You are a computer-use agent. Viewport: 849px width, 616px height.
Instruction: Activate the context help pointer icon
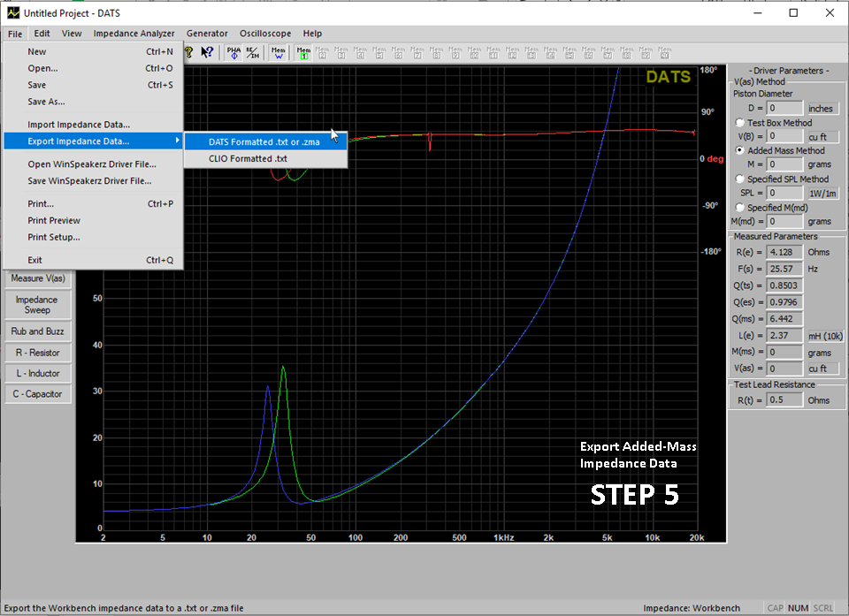click(207, 52)
